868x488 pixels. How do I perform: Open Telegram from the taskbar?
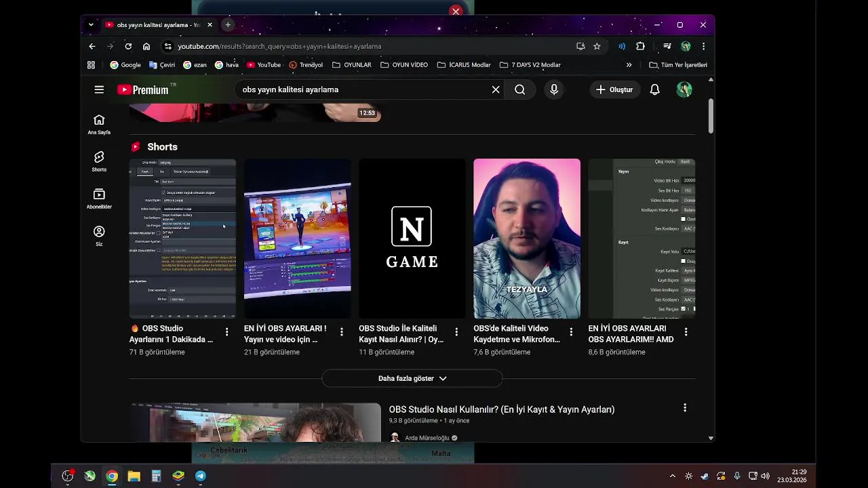(200, 476)
